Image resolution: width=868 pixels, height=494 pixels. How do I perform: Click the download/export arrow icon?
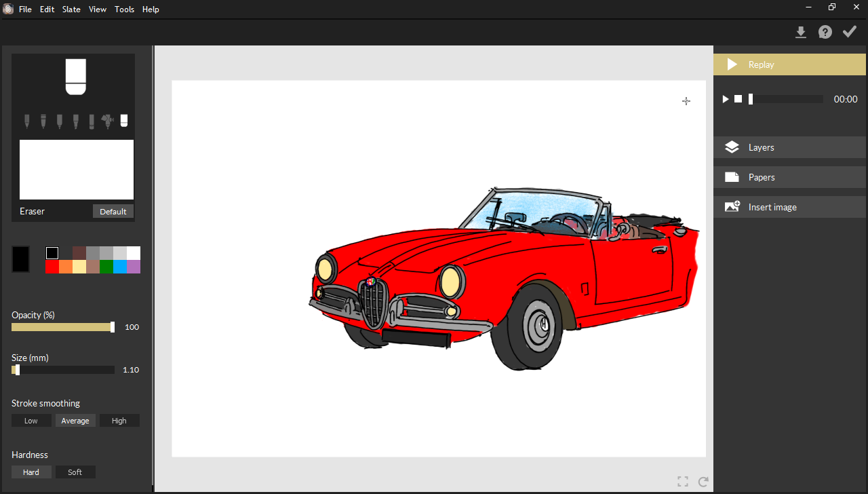801,32
